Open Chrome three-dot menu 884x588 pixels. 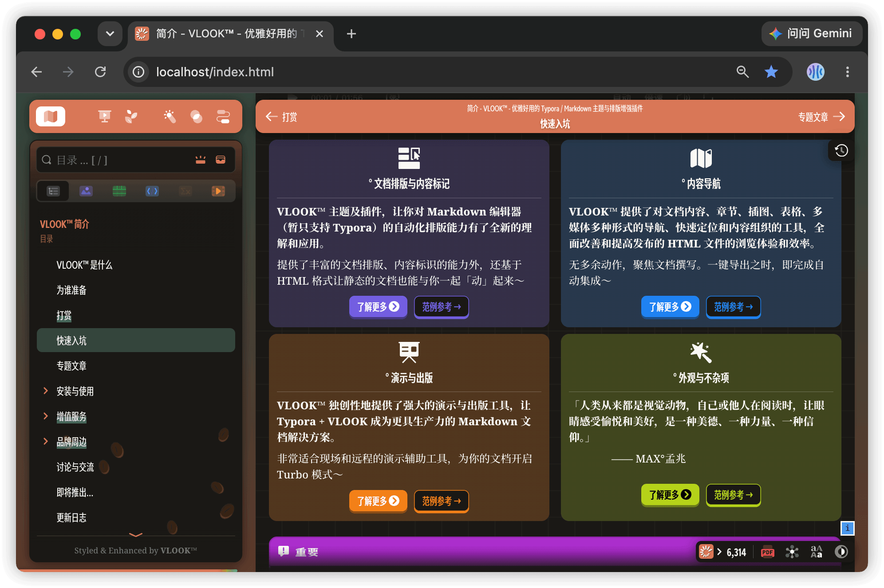coord(848,72)
